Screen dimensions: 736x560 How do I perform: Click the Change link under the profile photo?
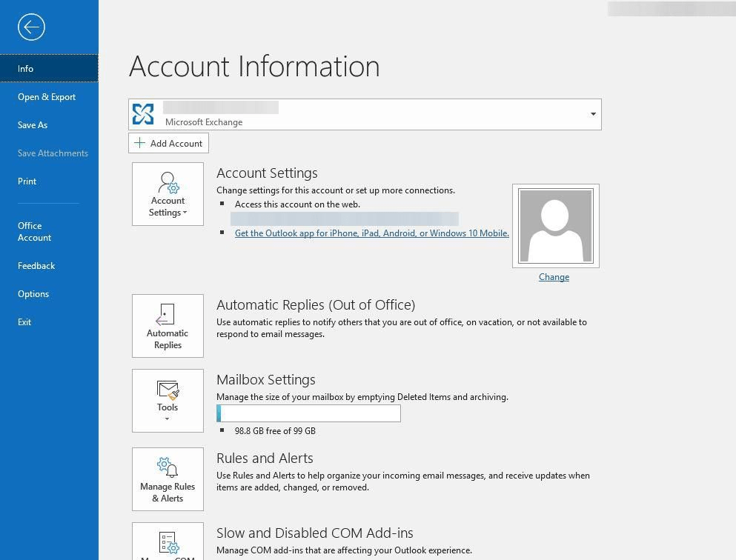coord(554,276)
